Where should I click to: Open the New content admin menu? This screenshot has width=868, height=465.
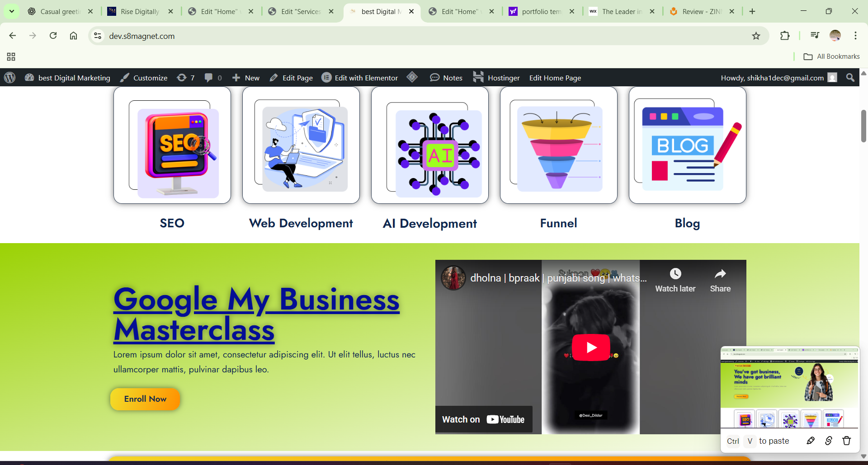(x=246, y=78)
